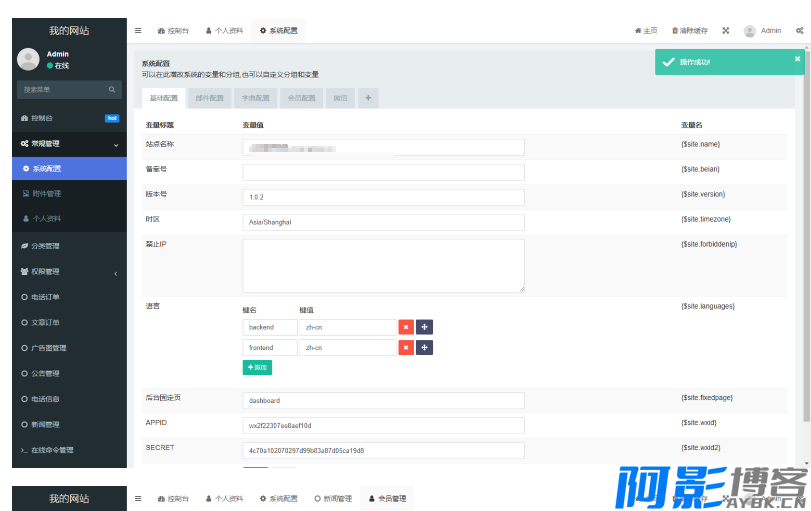Open the 分类管理 sidebar item
The width and height of the screenshot is (811, 511).
pos(45,246)
